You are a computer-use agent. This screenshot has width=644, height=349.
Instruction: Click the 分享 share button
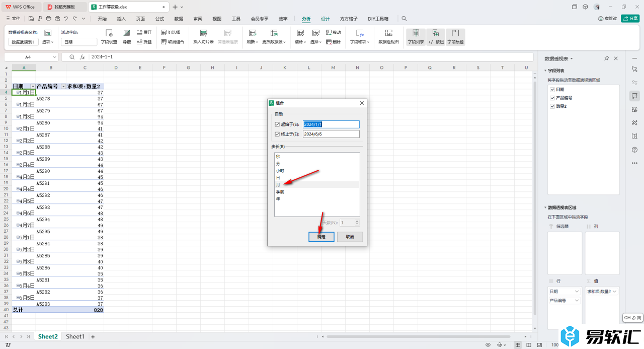(x=630, y=19)
